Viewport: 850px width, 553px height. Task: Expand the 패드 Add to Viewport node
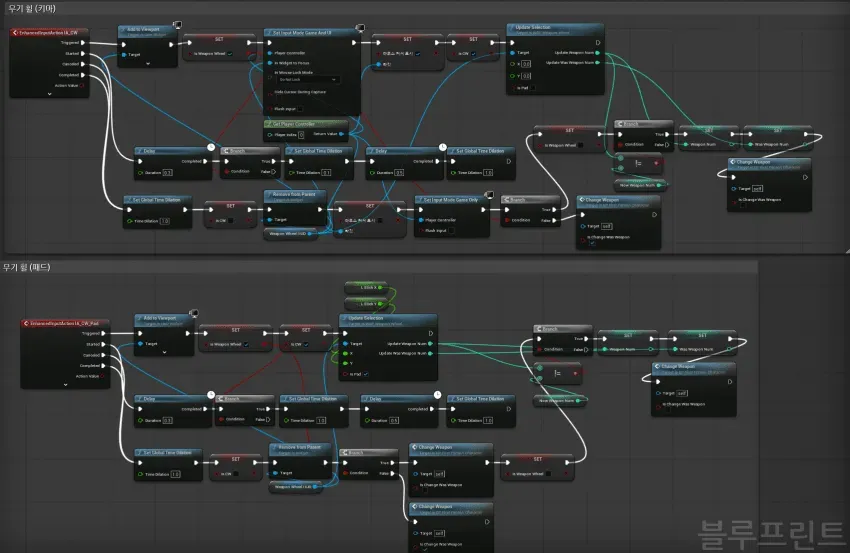click(164, 352)
